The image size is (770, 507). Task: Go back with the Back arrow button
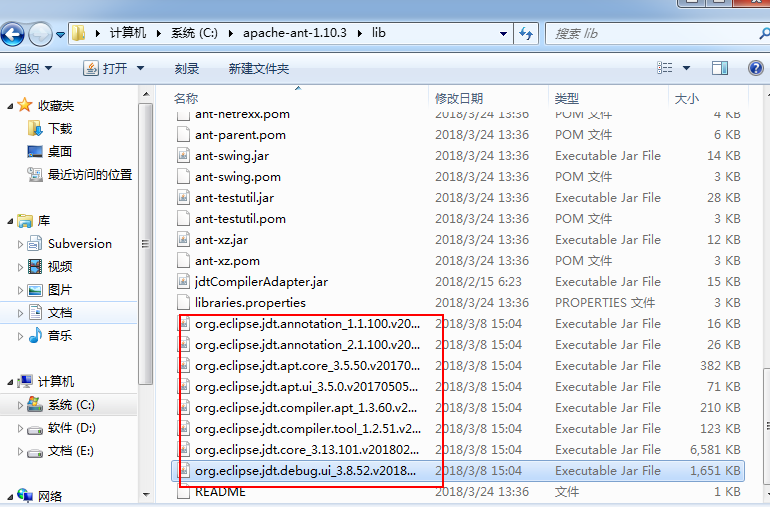tap(13, 34)
